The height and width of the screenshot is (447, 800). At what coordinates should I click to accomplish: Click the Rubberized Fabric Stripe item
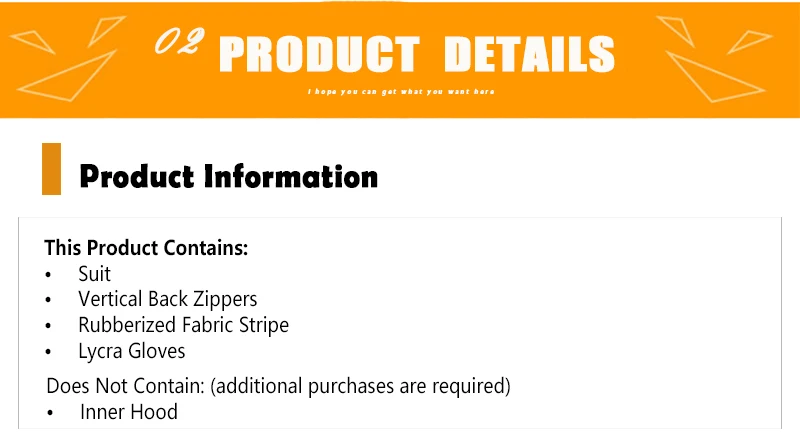pyautogui.click(x=184, y=326)
